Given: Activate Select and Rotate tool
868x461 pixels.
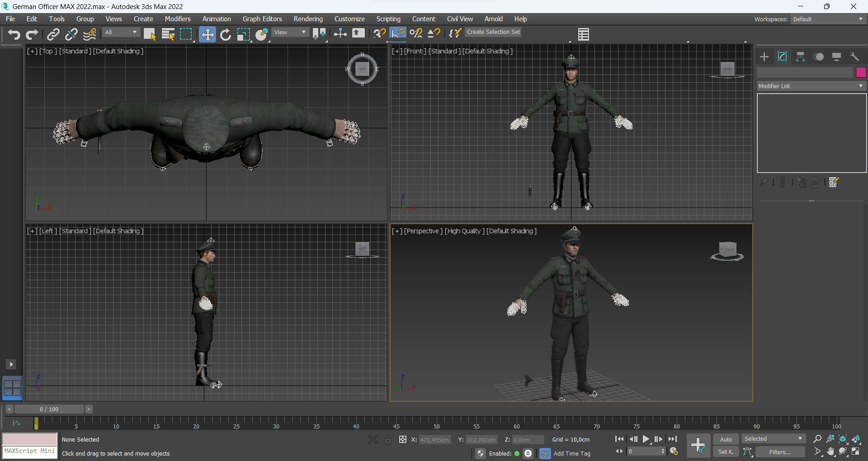Looking at the screenshot, I should (x=225, y=34).
